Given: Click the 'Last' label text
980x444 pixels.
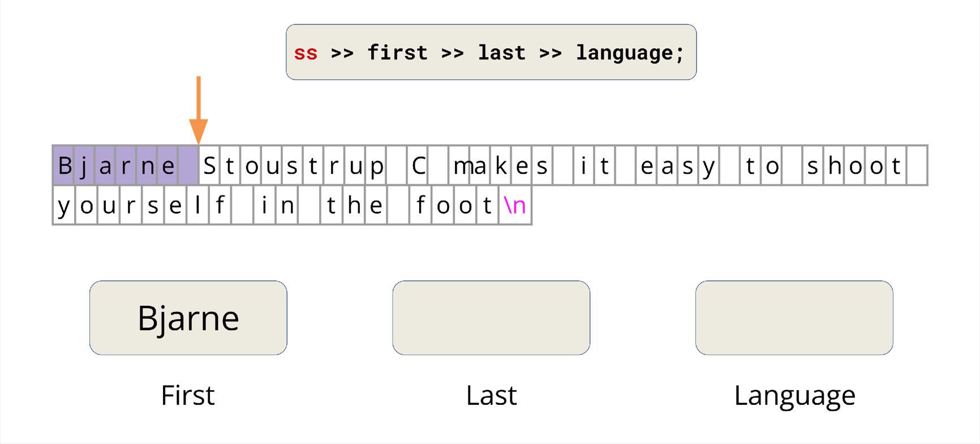Looking at the screenshot, I should (491, 395).
